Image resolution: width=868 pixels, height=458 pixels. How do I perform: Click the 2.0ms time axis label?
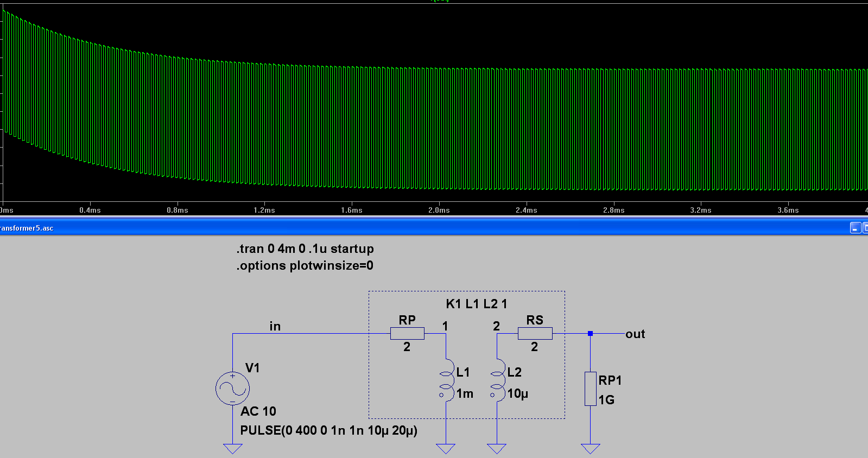(439, 210)
